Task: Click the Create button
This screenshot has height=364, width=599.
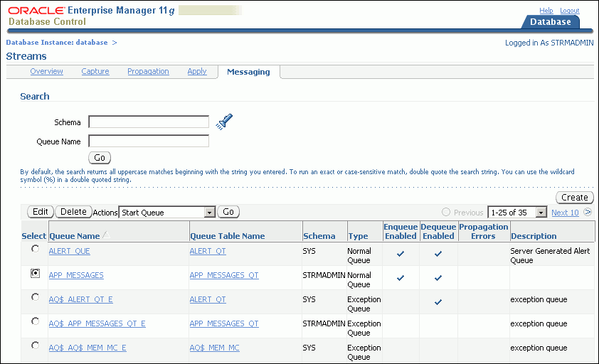Action: [575, 198]
